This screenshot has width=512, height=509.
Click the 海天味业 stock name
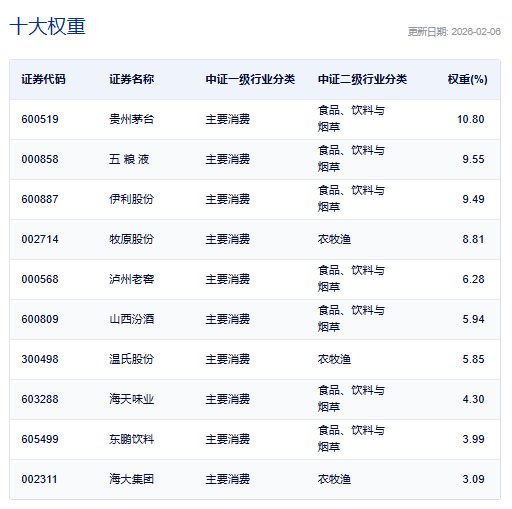pos(132,399)
